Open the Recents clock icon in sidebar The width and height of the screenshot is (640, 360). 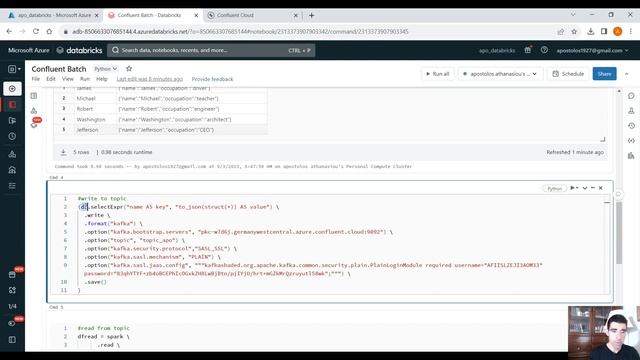point(12,136)
